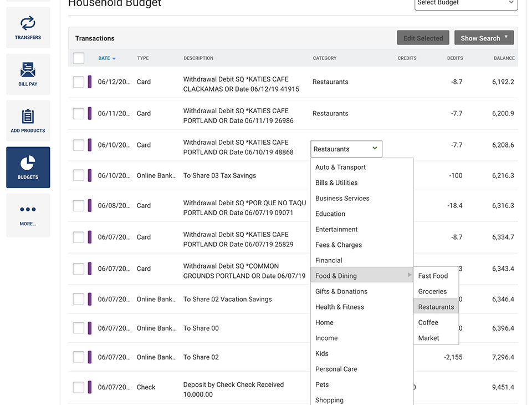Open the Show Search dropdown button
This screenshot has width=532, height=405.
coord(484,38)
